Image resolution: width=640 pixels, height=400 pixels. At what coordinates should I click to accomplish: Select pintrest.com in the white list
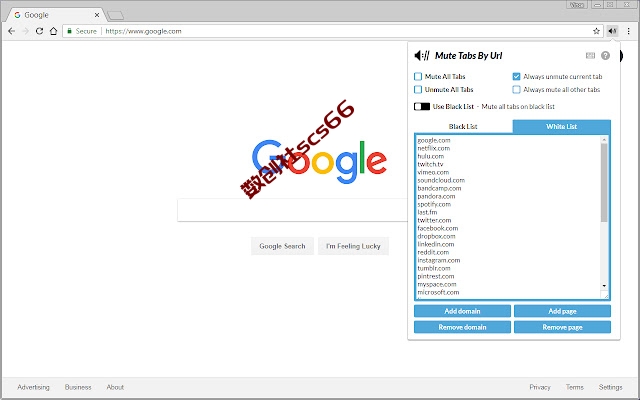436,276
